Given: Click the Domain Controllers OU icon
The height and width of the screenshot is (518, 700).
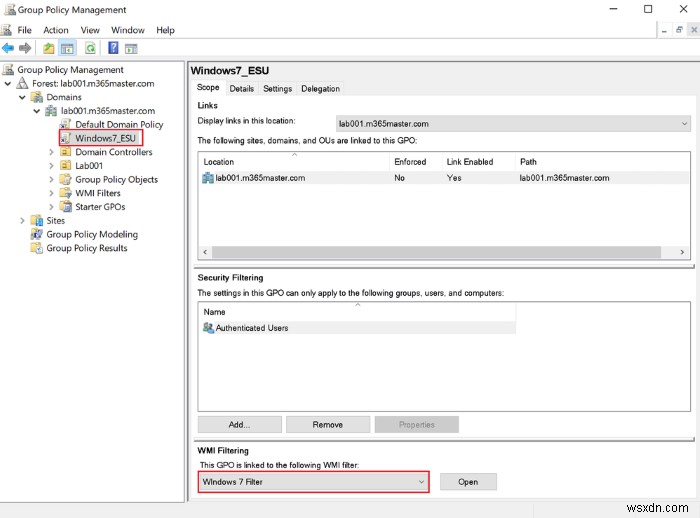Looking at the screenshot, I should tap(65, 152).
